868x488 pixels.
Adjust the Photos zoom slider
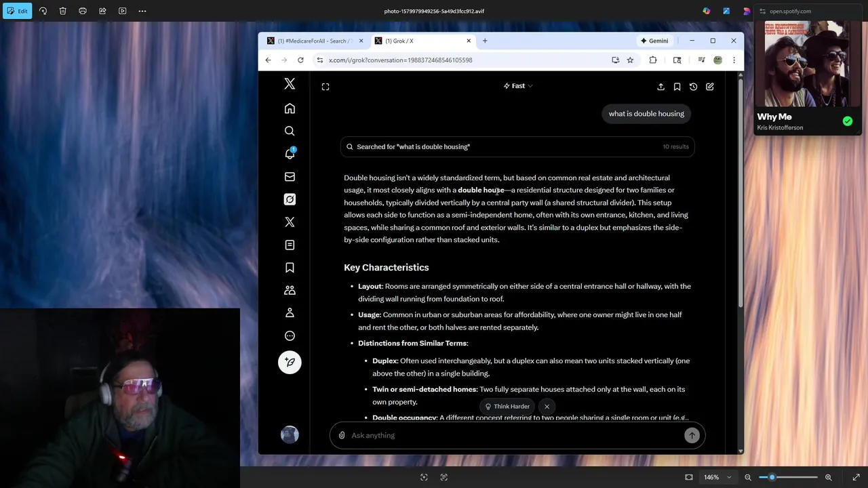pyautogui.click(x=787, y=477)
